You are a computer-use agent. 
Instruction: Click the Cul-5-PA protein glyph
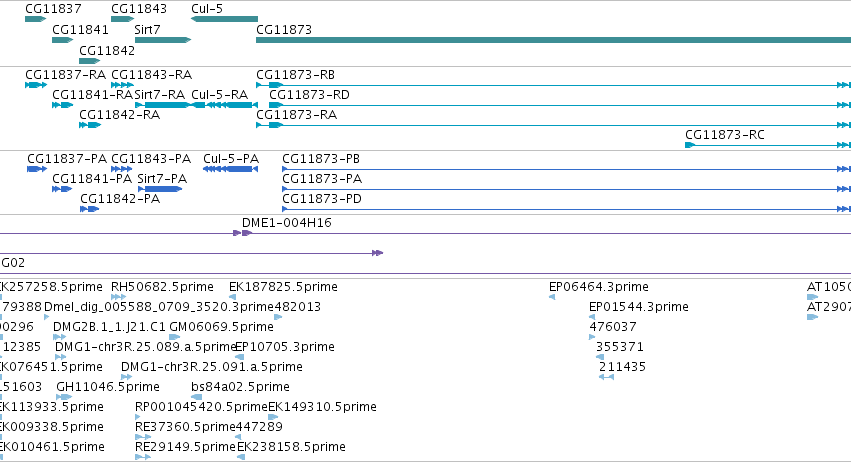[230, 169]
